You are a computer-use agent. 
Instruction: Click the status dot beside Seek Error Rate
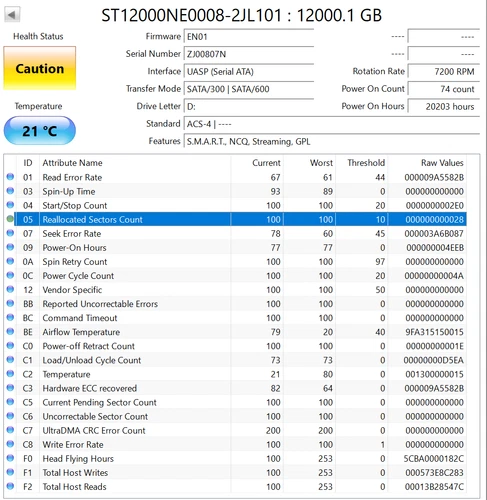pyautogui.click(x=10, y=233)
